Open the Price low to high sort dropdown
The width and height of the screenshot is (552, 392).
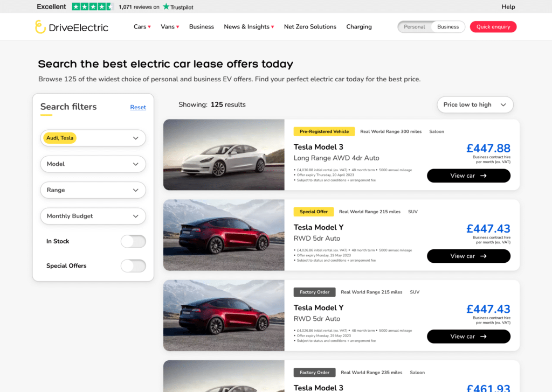(x=474, y=104)
